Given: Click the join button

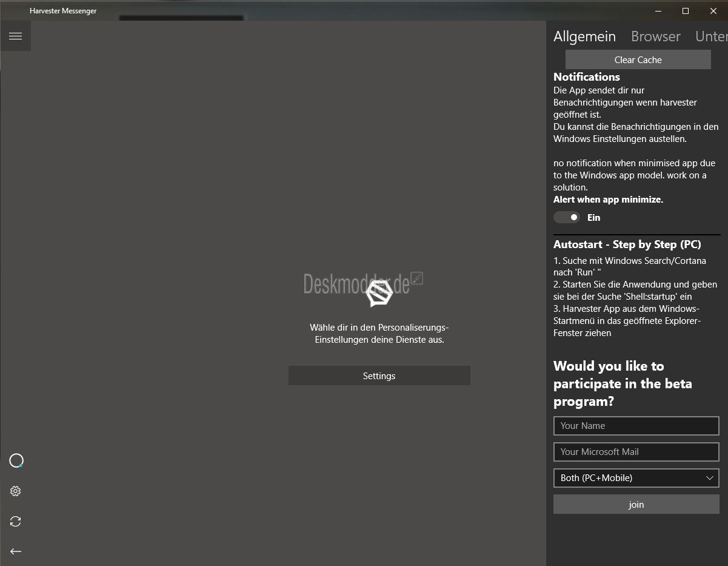Looking at the screenshot, I should point(636,504).
